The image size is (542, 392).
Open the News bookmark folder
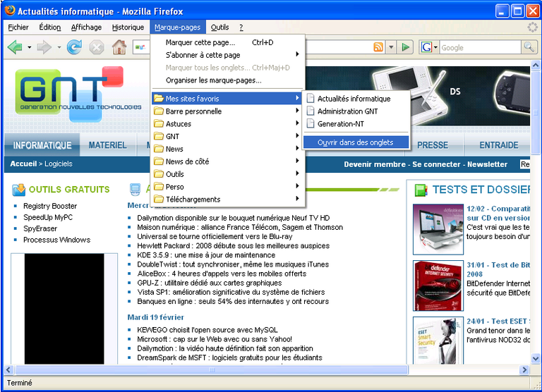(x=227, y=149)
